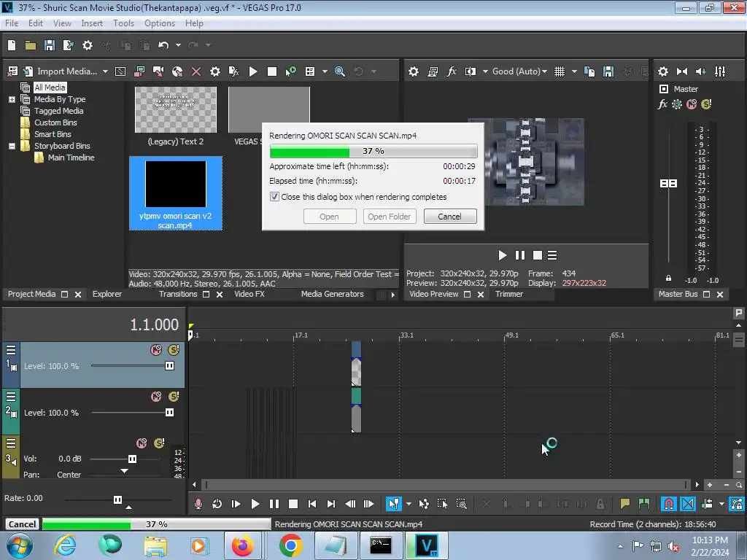Switch to the Transitions tab
The height and width of the screenshot is (560, 747).
point(178,295)
